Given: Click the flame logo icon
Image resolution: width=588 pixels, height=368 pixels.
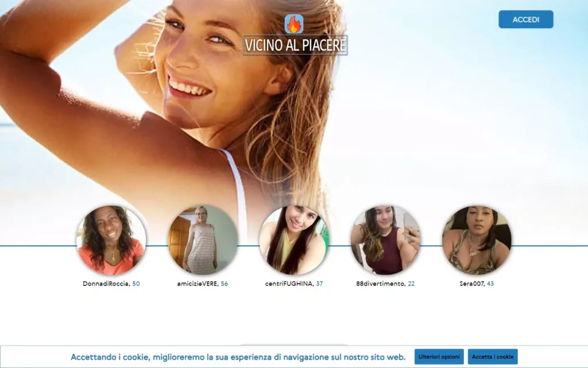Looking at the screenshot, I should pos(293,25).
